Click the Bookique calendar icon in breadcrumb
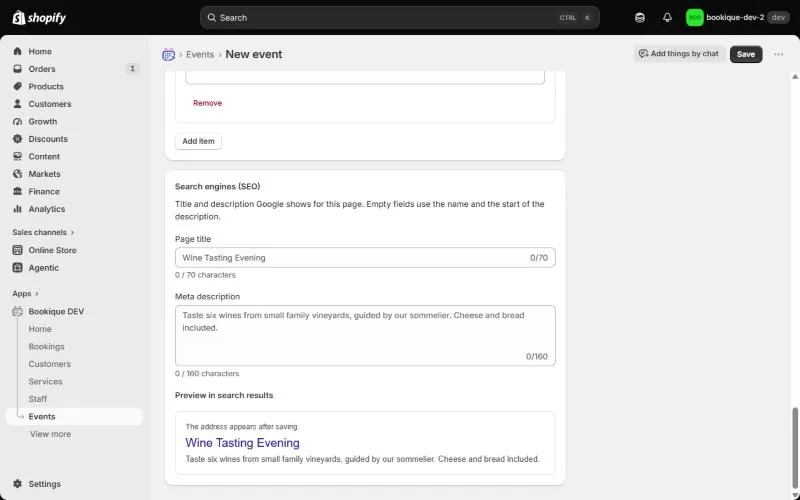 pos(168,55)
